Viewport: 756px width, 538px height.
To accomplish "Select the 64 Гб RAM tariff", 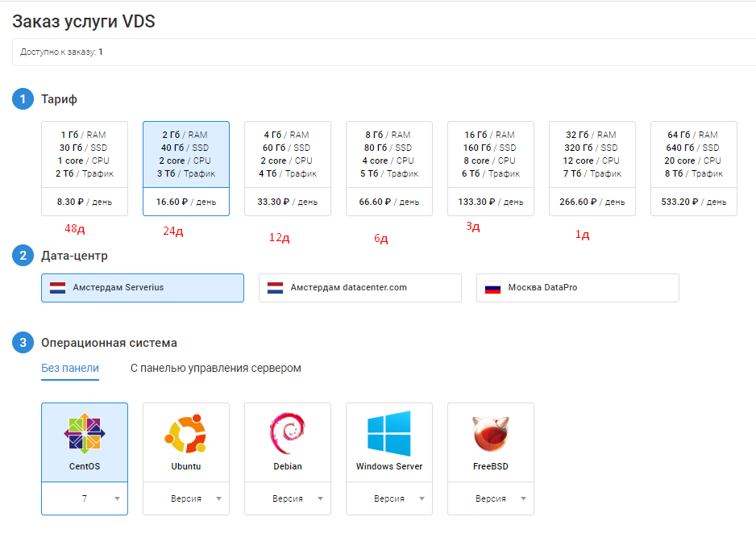I will point(694,165).
